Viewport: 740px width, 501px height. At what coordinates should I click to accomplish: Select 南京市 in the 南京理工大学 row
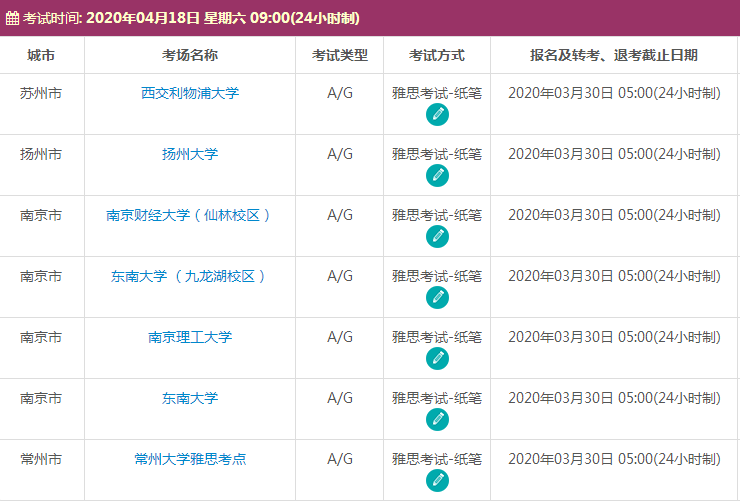coord(41,337)
